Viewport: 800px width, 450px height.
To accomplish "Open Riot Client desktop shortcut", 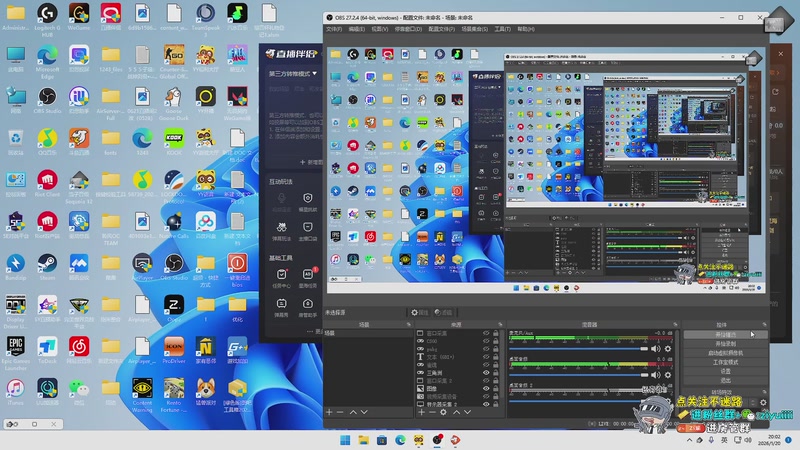I will (47, 184).
